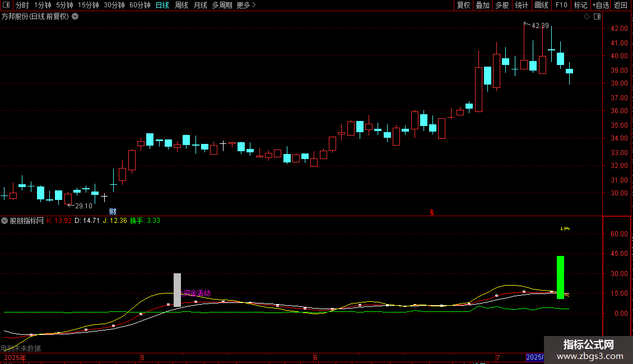Click the 42.39 high price label
The image size is (633, 364).
coord(540,26)
